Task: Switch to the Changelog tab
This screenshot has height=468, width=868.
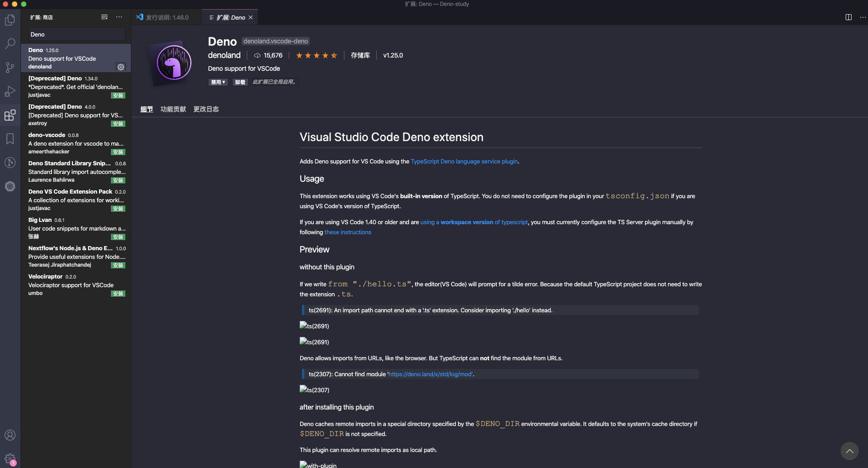Action: (x=206, y=109)
